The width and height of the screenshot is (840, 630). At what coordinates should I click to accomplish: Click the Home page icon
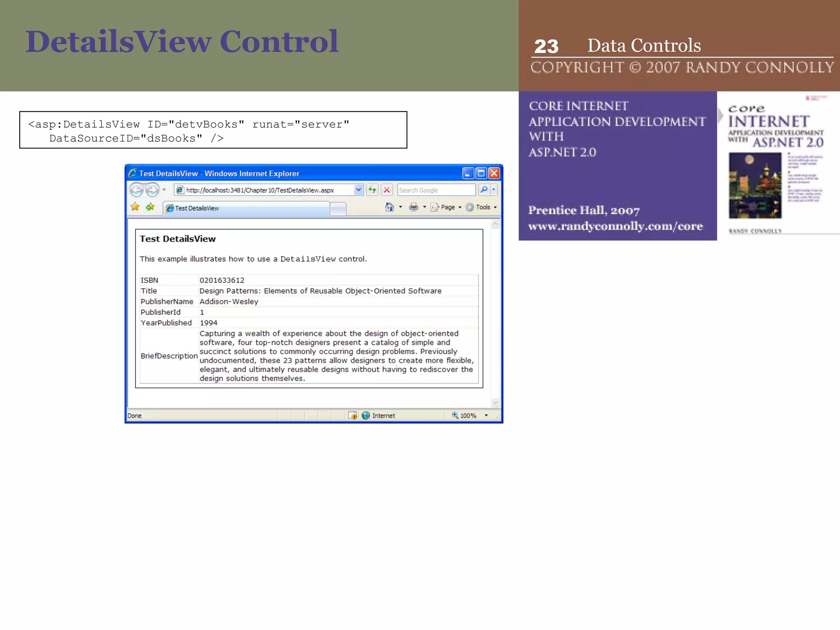click(x=390, y=207)
